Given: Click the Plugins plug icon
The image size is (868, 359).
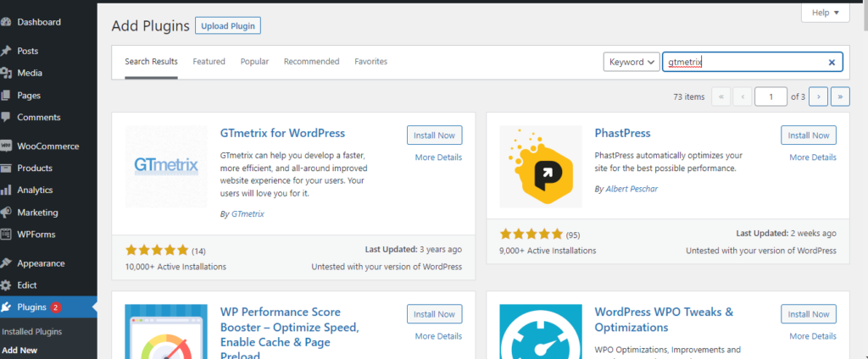Looking at the screenshot, I should tap(6, 307).
